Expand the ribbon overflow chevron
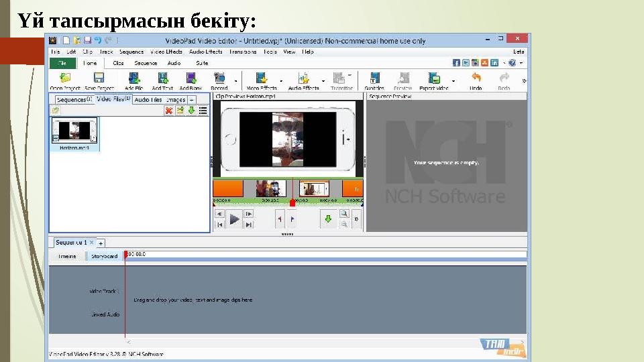Viewport: 644px width, 362px height. coord(524,81)
